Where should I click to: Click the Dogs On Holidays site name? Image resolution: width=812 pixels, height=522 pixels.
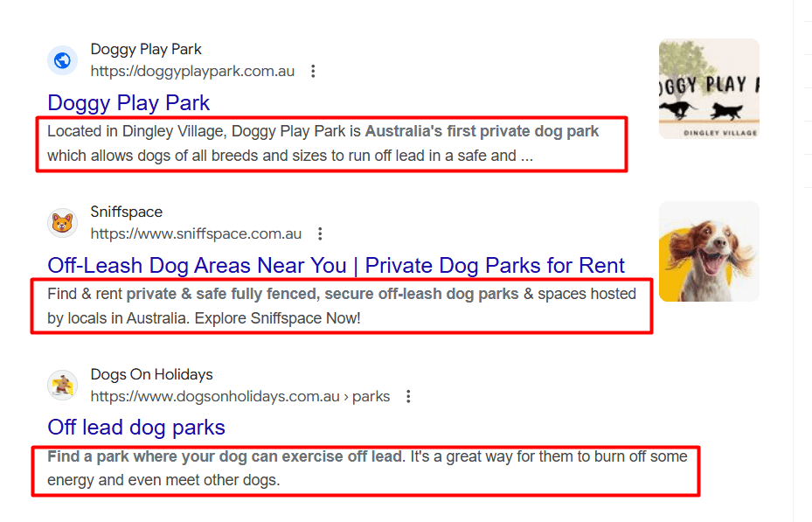pos(152,374)
